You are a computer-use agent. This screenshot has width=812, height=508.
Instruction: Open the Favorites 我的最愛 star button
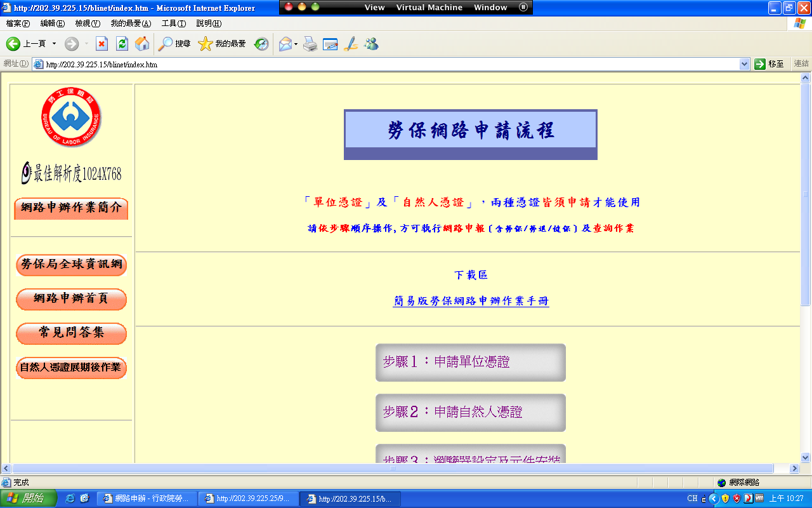(222, 44)
